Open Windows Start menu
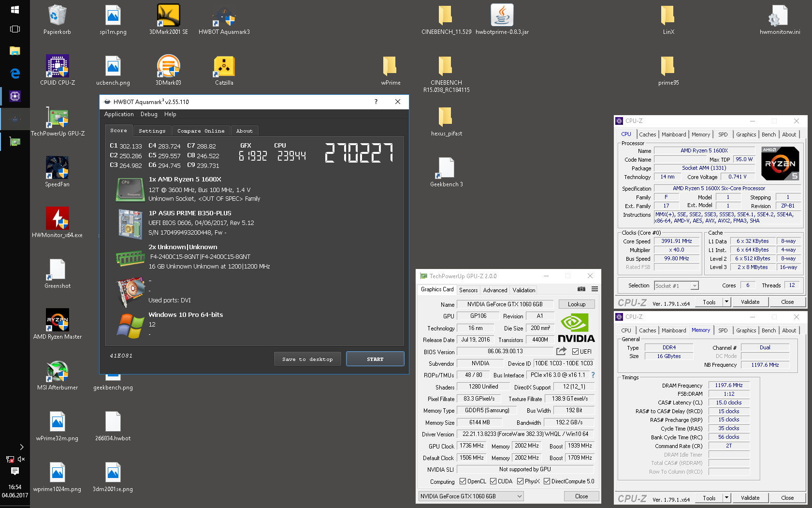Viewport: 812px width, 508px height. (14, 10)
